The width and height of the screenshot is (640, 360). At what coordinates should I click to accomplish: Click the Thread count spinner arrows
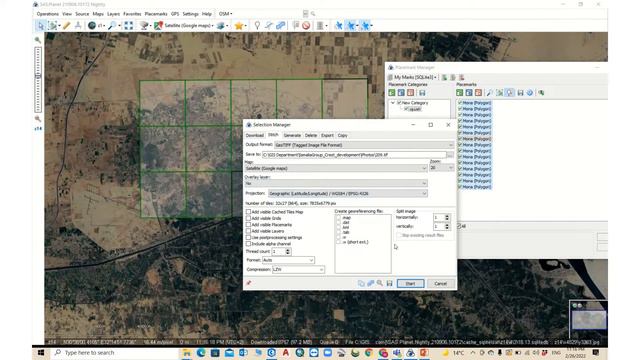click(288, 251)
